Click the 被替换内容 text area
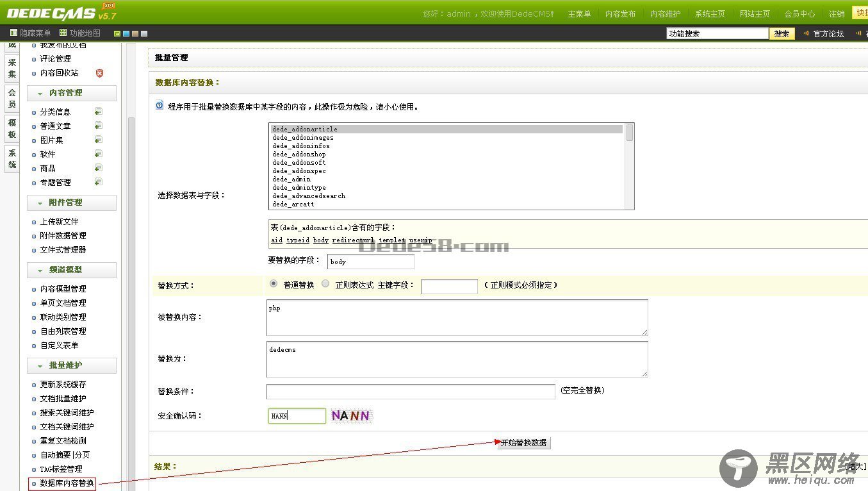Viewport: 868px width, 491px height. click(x=457, y=317)
